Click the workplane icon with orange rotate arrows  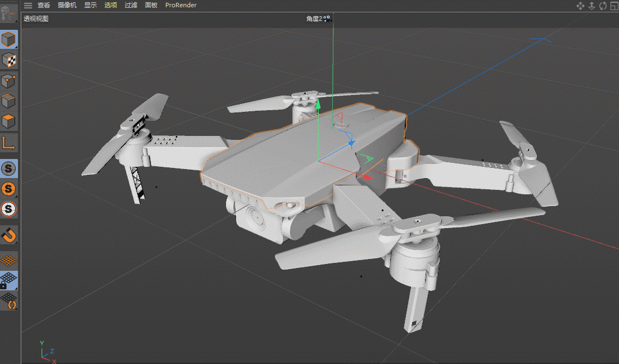tap(8, 301)
